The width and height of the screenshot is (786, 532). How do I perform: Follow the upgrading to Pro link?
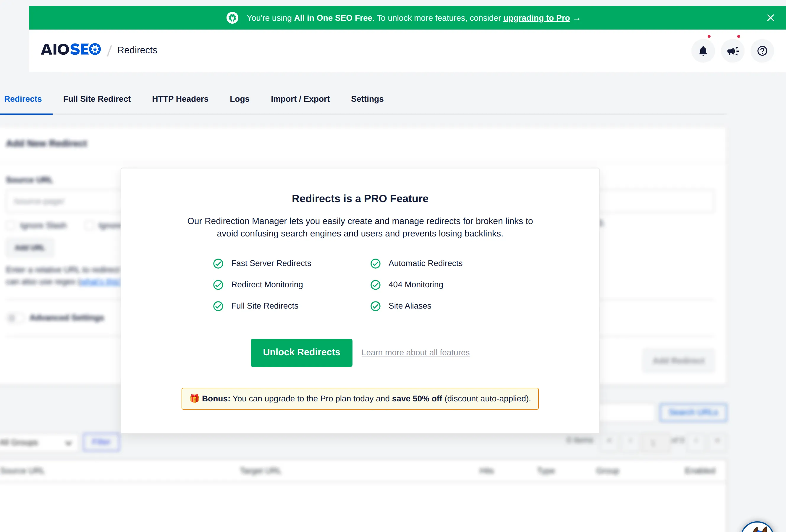[536, 18]
